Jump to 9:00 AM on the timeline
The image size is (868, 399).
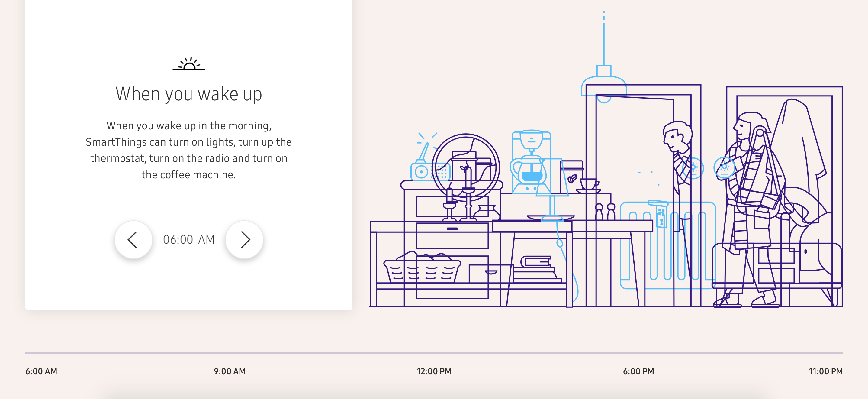point(230,371)
